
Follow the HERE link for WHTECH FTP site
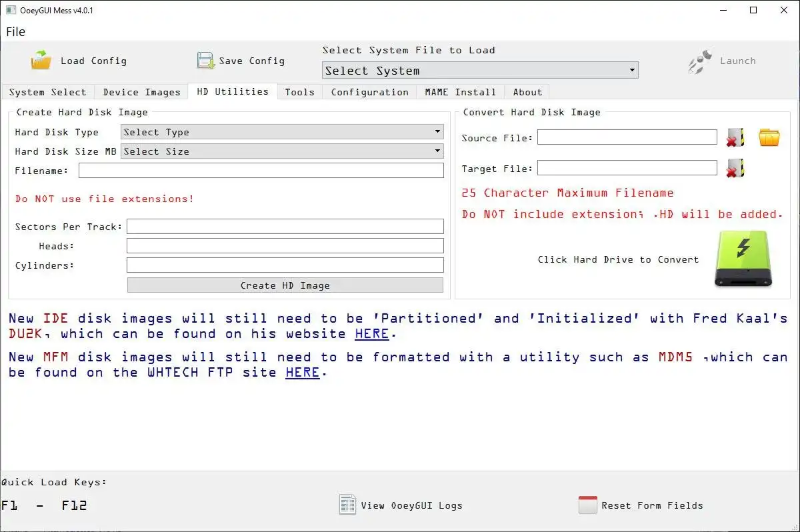303,373
